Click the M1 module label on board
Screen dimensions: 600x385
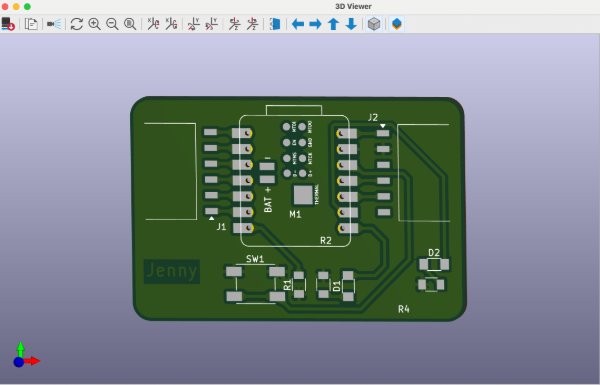point(295,214)
